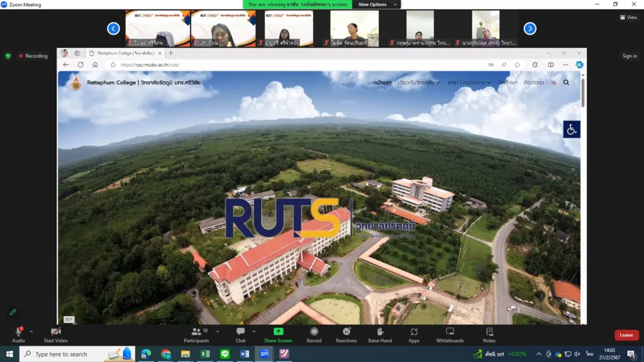
Task: Turn on camera with Start Video
Action: 55,334
